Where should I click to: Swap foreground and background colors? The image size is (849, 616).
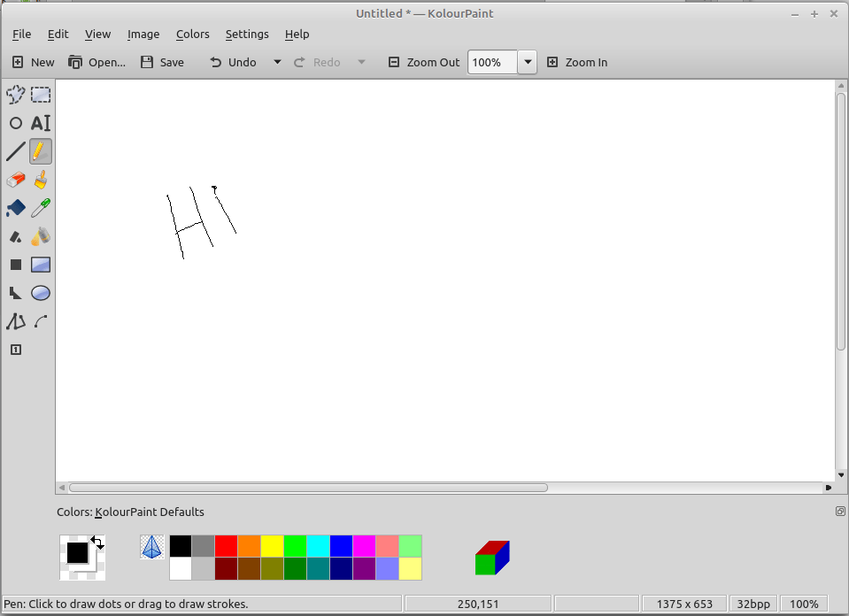[96, 541]
